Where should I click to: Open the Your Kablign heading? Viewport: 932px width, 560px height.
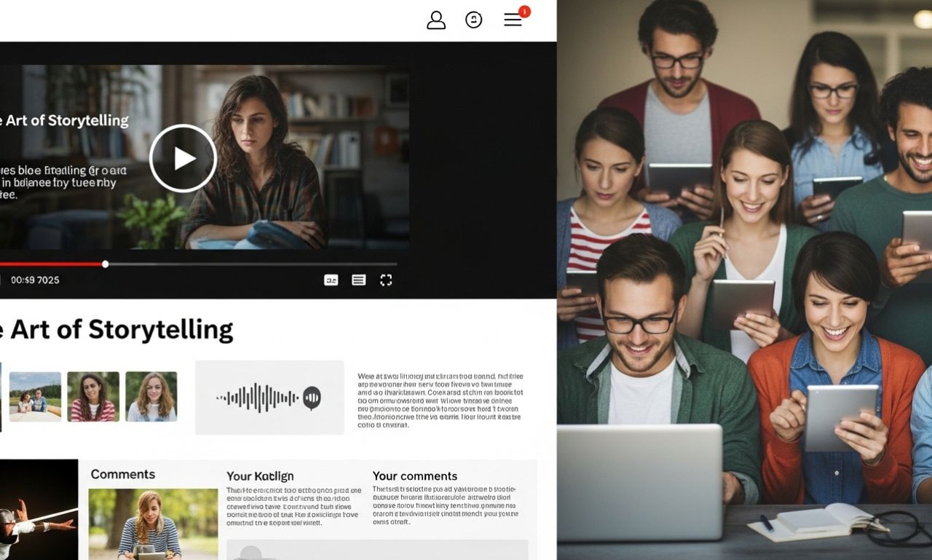pos(260,476)
